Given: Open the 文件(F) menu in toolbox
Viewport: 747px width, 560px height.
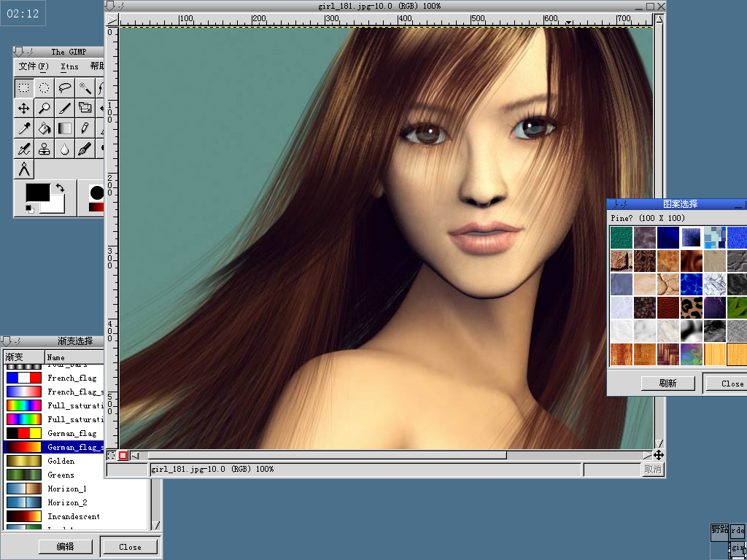Looking at the screenshot, I should [33, 66].
